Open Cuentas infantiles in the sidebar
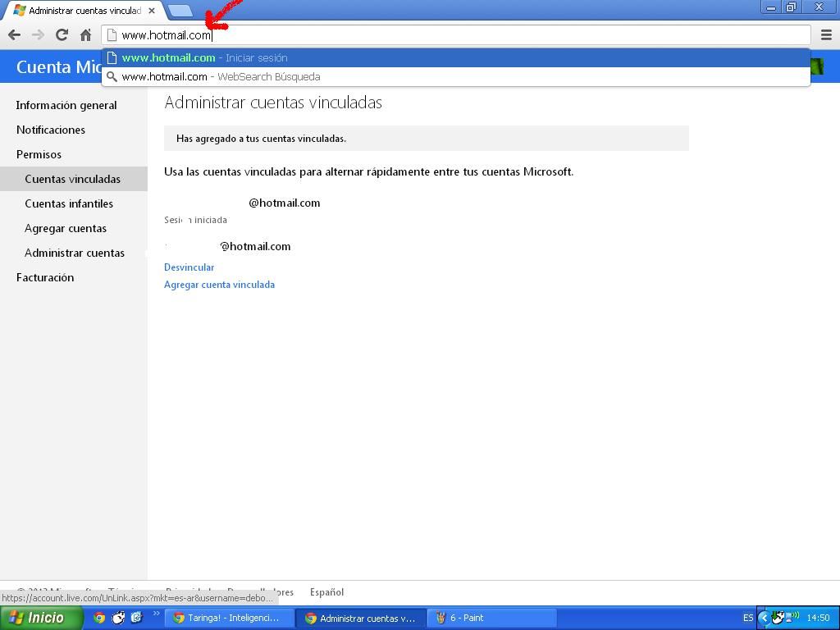The width and height of the screenshot is (840, 630). tap(69, 204)
